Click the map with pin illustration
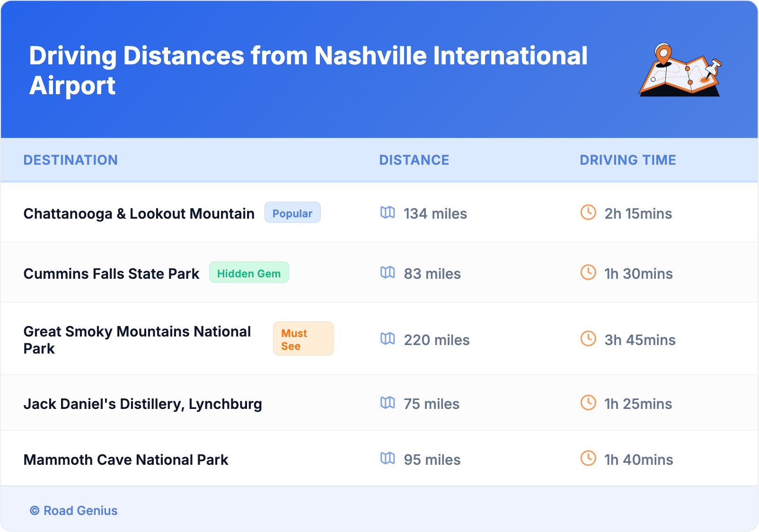This screenshot has height=532, width=759. click(x=680, y=70)
